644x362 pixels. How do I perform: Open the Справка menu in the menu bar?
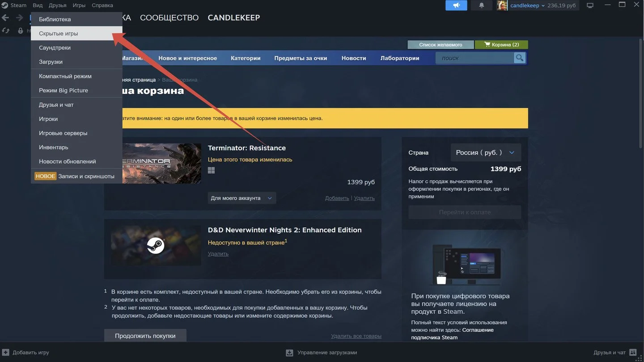pos(102,5)
